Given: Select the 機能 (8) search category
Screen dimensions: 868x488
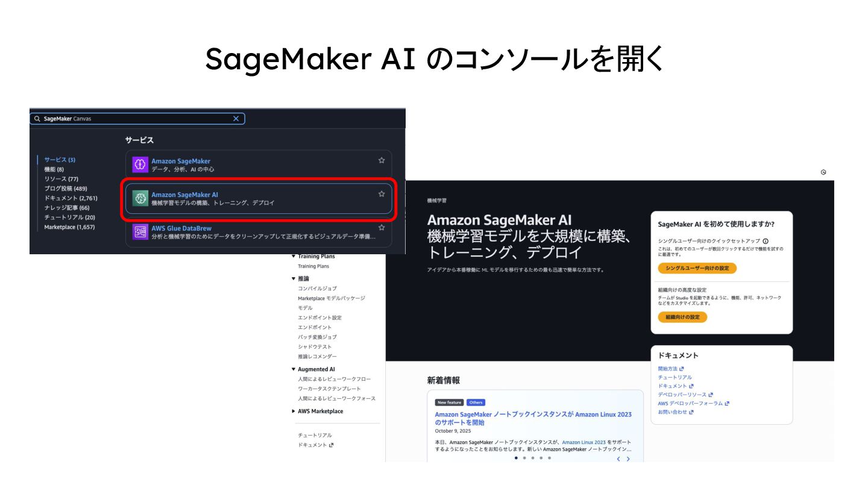Looking at the screenshot, I should point(54,169).
